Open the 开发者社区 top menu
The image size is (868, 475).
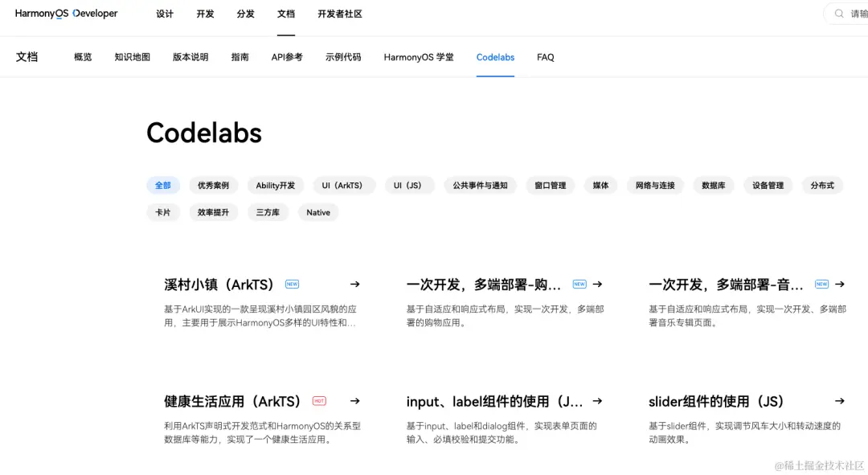[339, 14]
